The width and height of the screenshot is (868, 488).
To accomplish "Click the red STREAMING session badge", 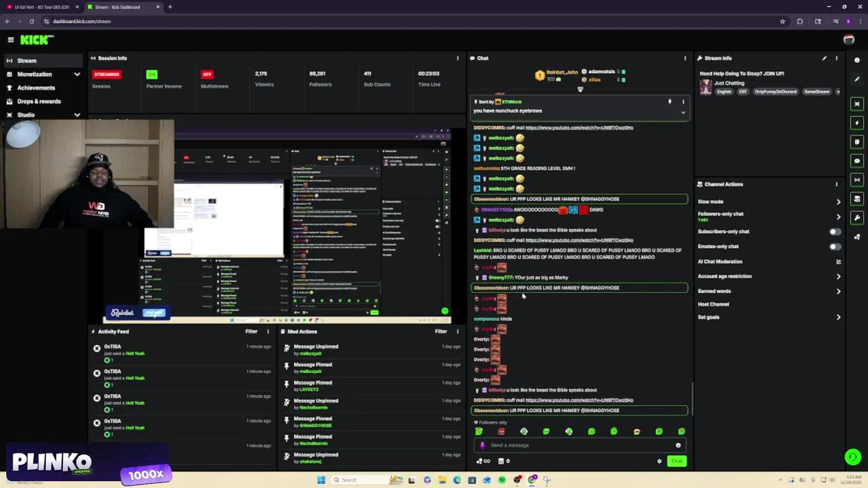I will click(107, 74).
